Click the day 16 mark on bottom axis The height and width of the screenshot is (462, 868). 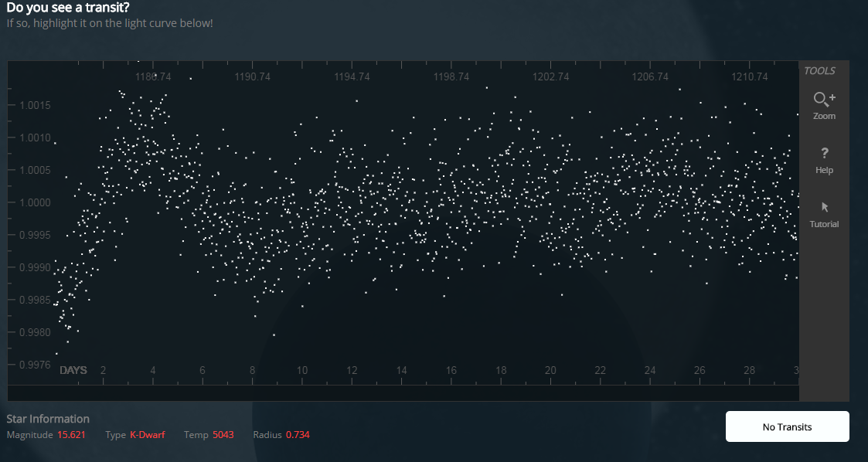[451, 371]
